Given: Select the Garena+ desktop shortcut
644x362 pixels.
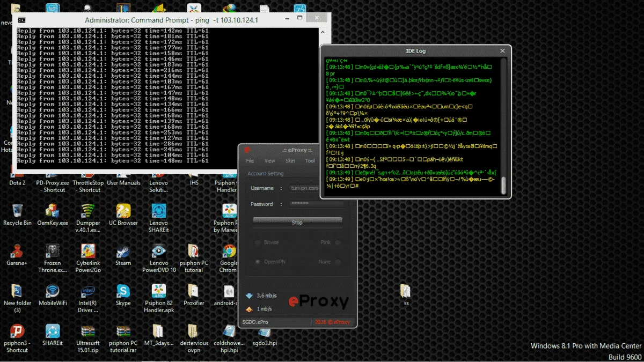Looking at the screenshot, I should pyautogui.click(x=17, y=254).
